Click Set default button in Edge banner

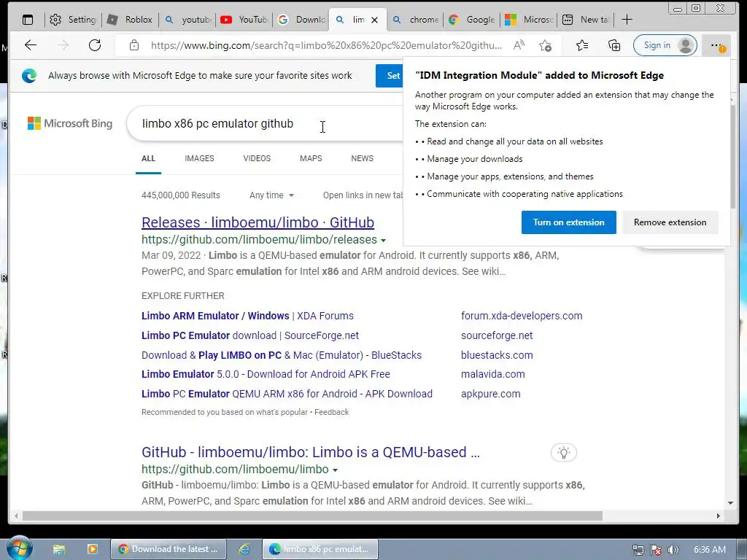click(x=391, y=76)
